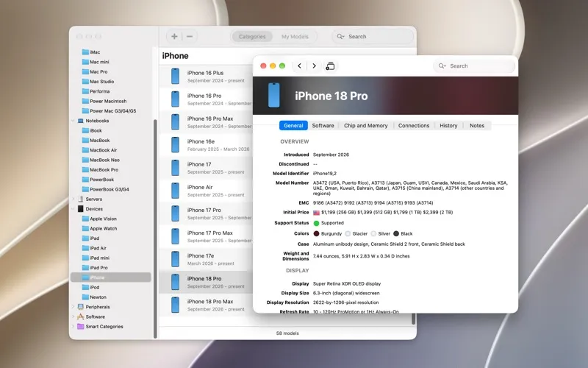The width and height of the screenshot is (588, 368).
Task: Click the add-to-My-Models icon beside navigation arrows
Action: tap(330, 66)
